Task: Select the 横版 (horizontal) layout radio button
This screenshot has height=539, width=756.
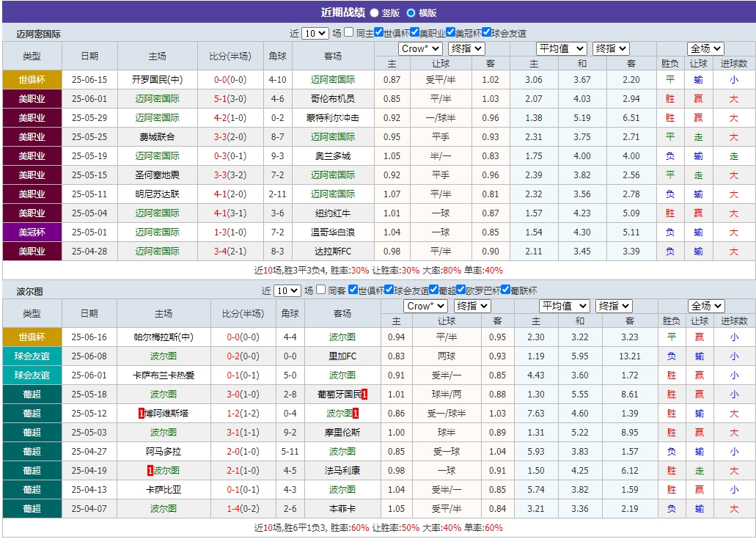Action: (x=410, y=12)
